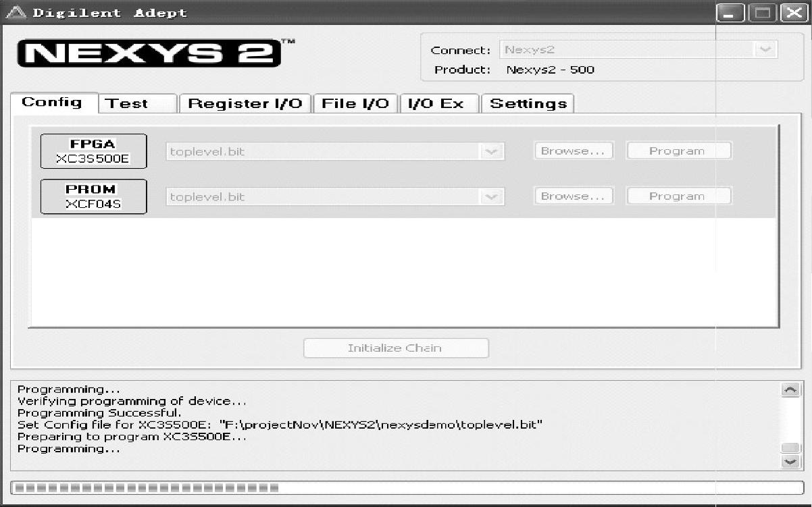
Task: Open the Register I/O tab
Action: [245, 103]
